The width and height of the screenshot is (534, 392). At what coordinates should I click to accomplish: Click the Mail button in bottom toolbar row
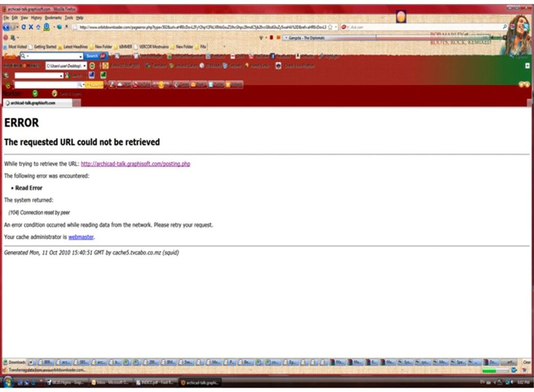pyautogui.click(x=198, y=84)
